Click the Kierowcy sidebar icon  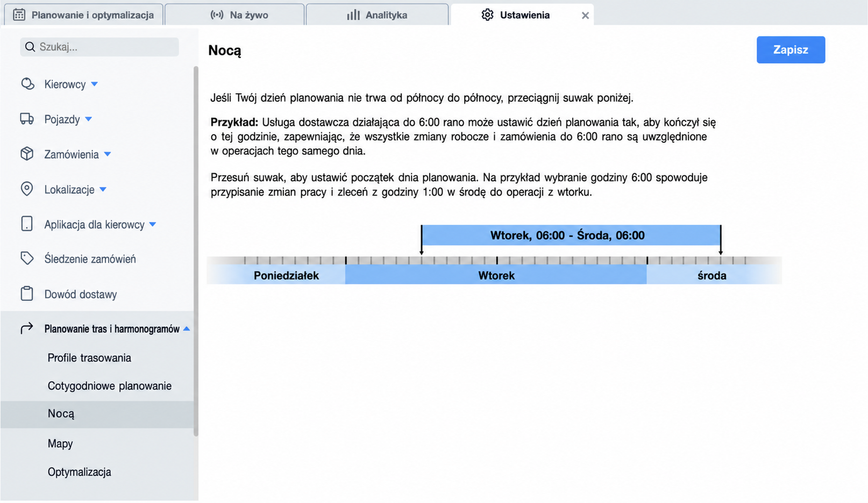coord(27,84)
